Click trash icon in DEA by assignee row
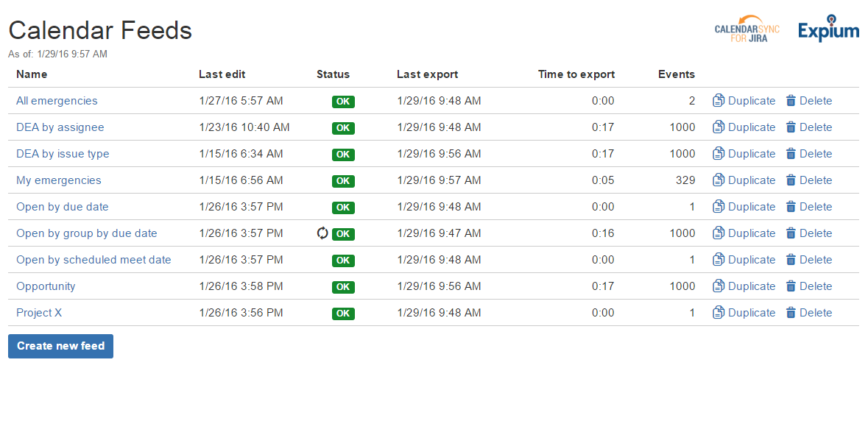The width and height of the screenshot is (868, 435). click(791, 127)
